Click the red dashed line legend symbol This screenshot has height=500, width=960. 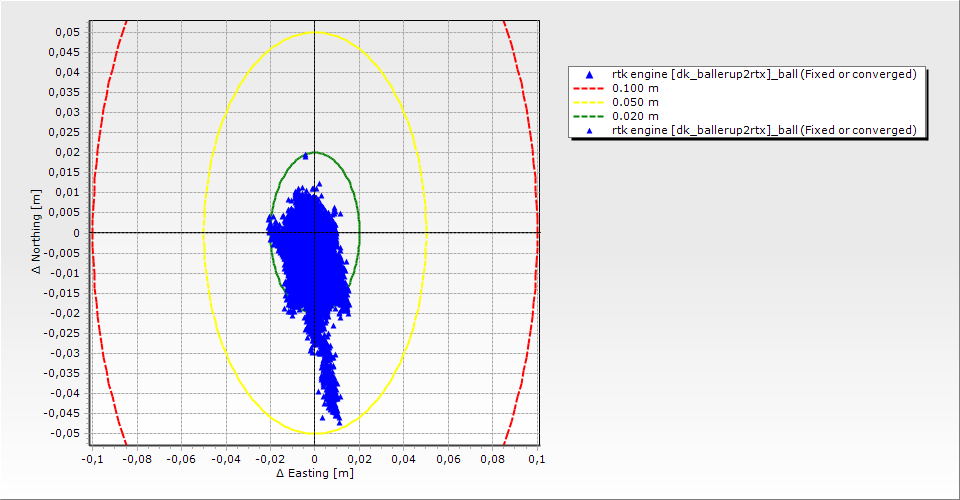tap(589, 88)
